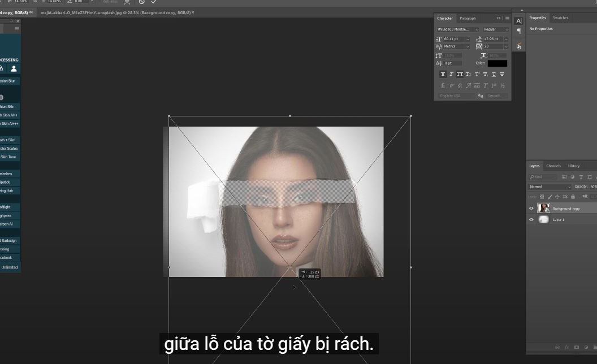The width and height of the screenshot is (597, 364).
Task: Click the Lipstick button in plugin panel
Action: pos(9,182)
